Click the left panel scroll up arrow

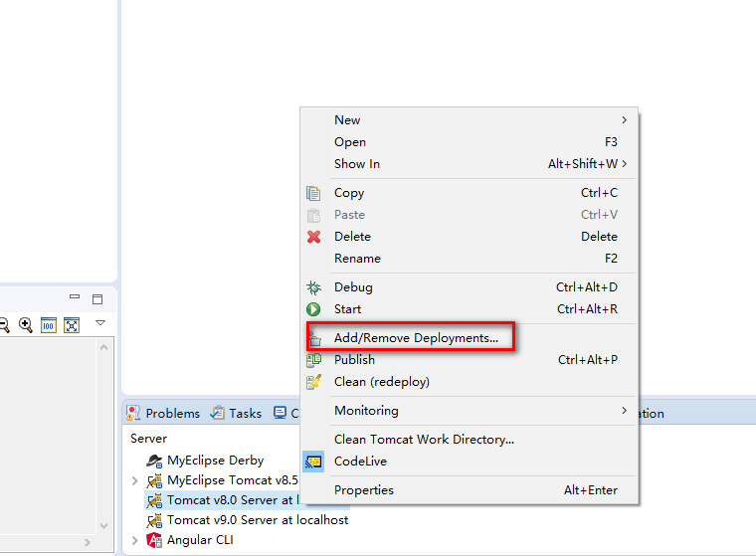[x=103, y=347]
